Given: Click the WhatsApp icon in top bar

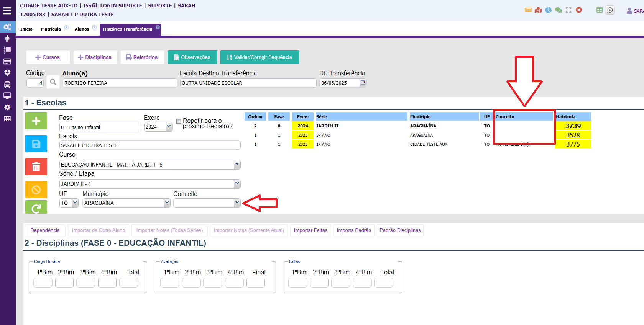Looking at the screenshot, I should click(610, 10).
